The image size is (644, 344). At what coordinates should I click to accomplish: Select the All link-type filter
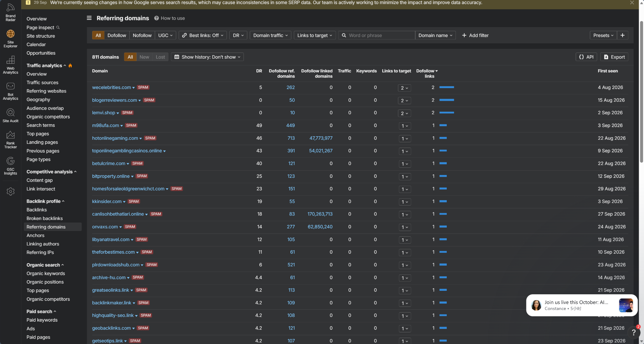(98, 35)
